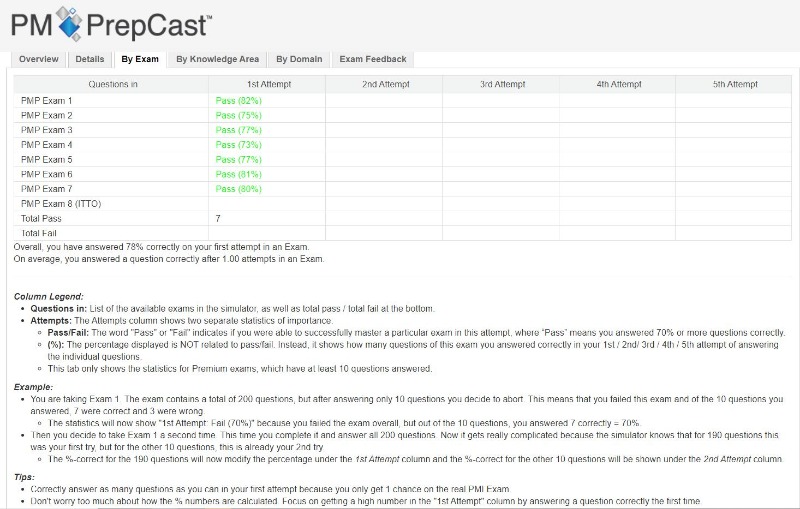Click the 'Total Pass' row label

click(x=41, y=219)
